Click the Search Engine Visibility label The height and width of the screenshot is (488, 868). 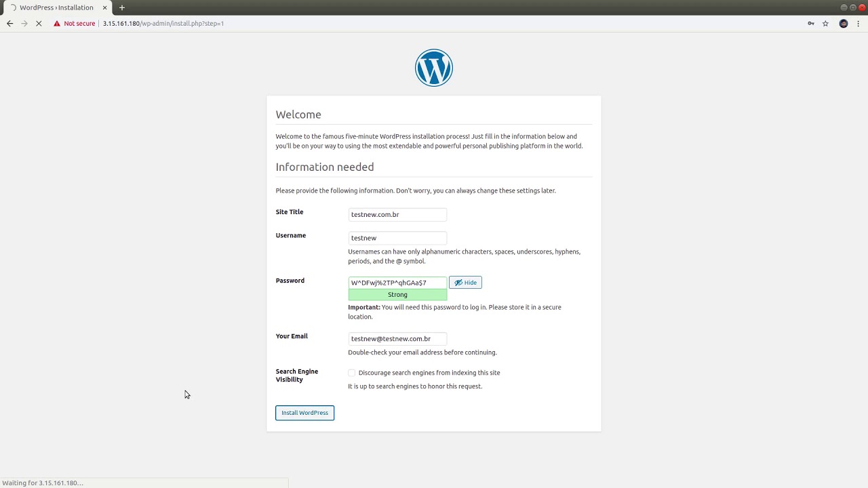pyautogui.click(x=297, y=375)
